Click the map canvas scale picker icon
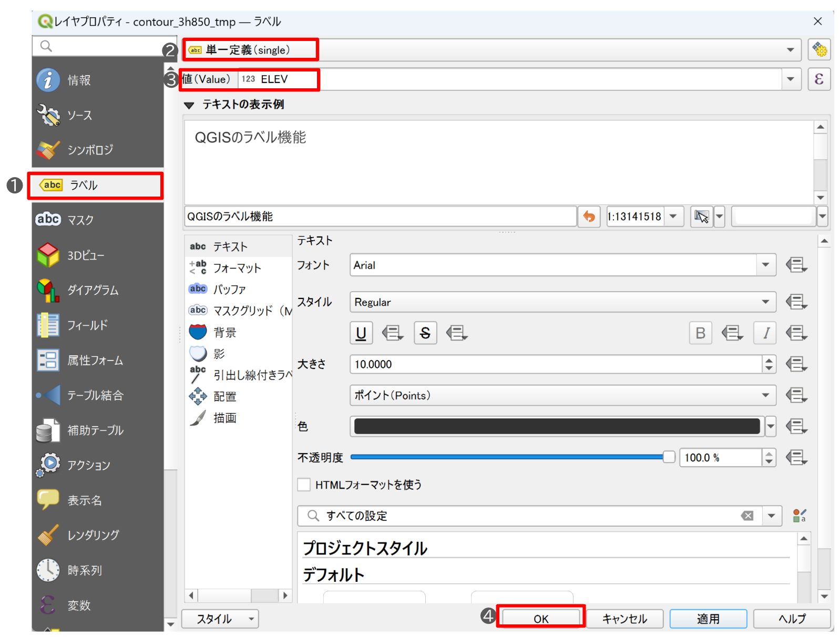The image size is (840, 637). 701,217
